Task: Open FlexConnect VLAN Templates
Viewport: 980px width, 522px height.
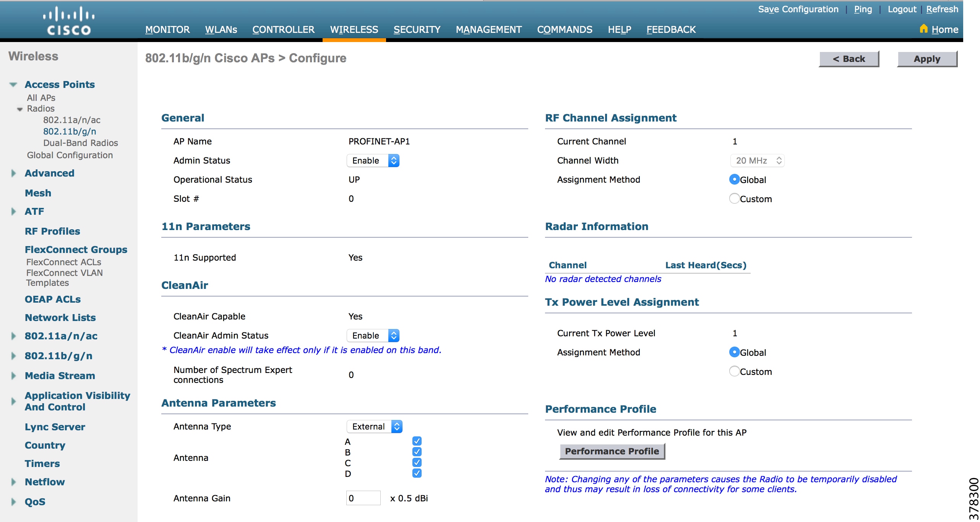Action: pos(64,278)
